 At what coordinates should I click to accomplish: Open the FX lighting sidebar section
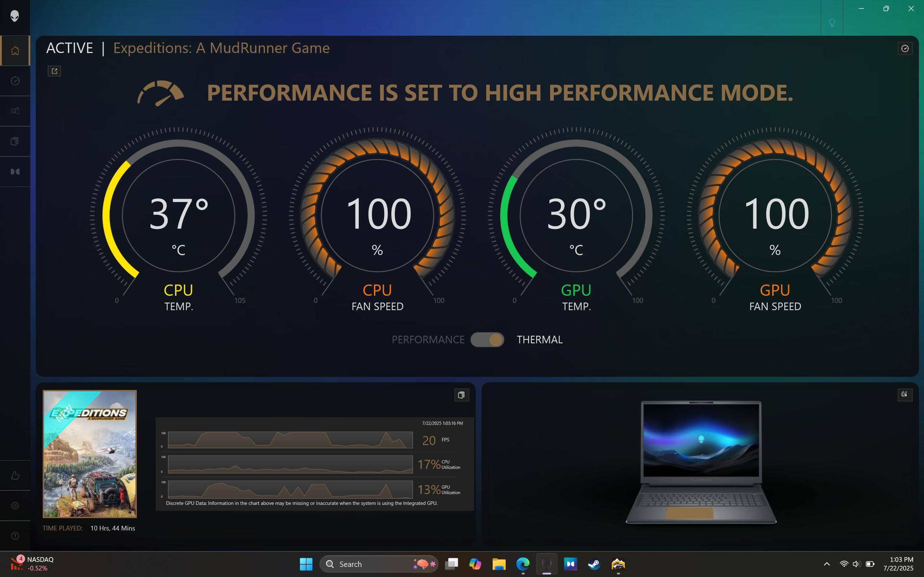coord(15,111)
